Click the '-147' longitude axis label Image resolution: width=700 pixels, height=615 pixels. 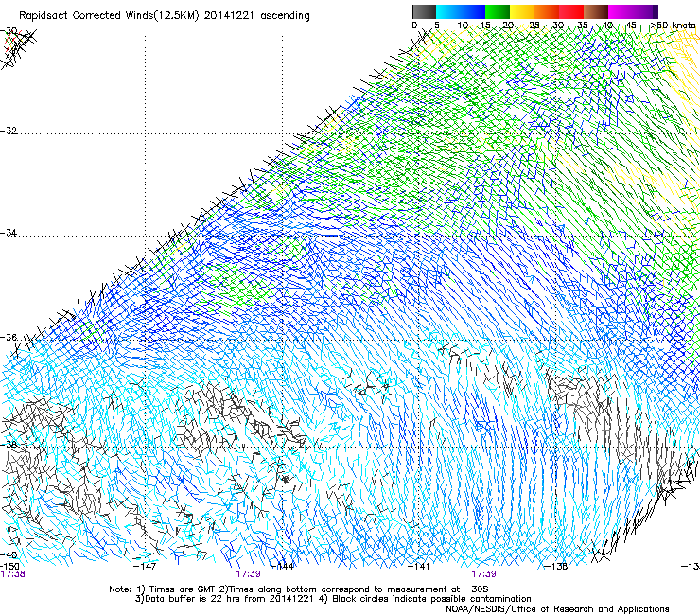point(145,567)
